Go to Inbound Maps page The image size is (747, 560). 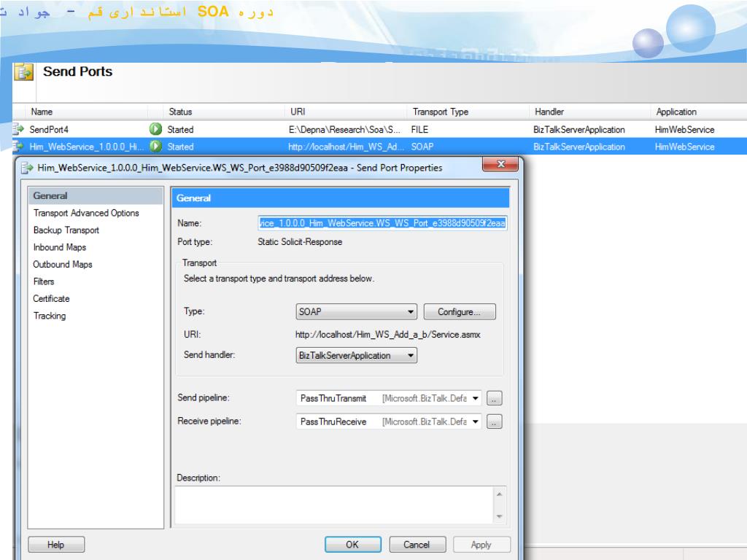point(60,247)
